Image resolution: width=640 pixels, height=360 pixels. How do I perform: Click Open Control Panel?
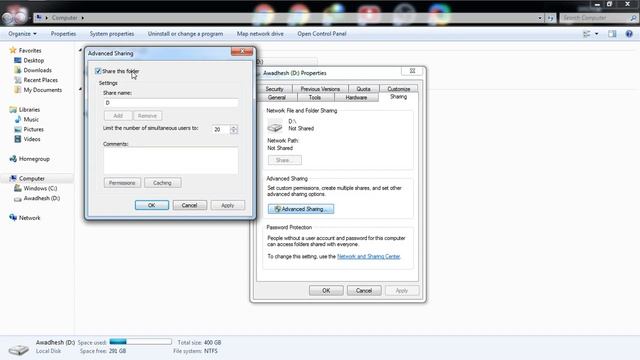(x=322, y=34)
